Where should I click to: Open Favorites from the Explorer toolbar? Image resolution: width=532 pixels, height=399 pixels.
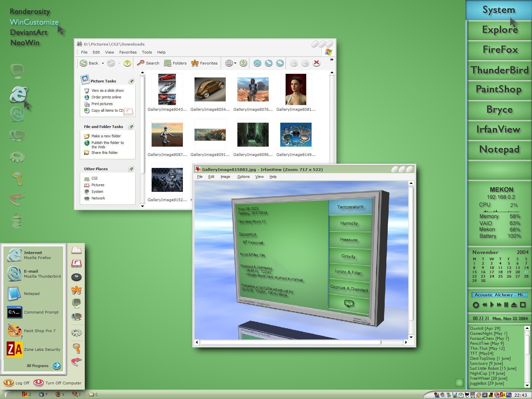coord(204,63)
